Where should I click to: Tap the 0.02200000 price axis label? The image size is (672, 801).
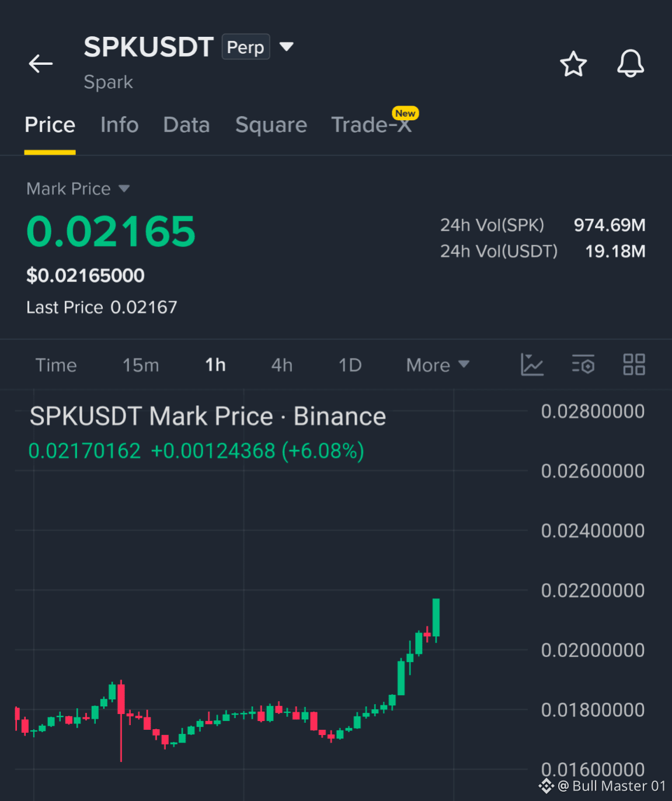(x=593, y=590)
